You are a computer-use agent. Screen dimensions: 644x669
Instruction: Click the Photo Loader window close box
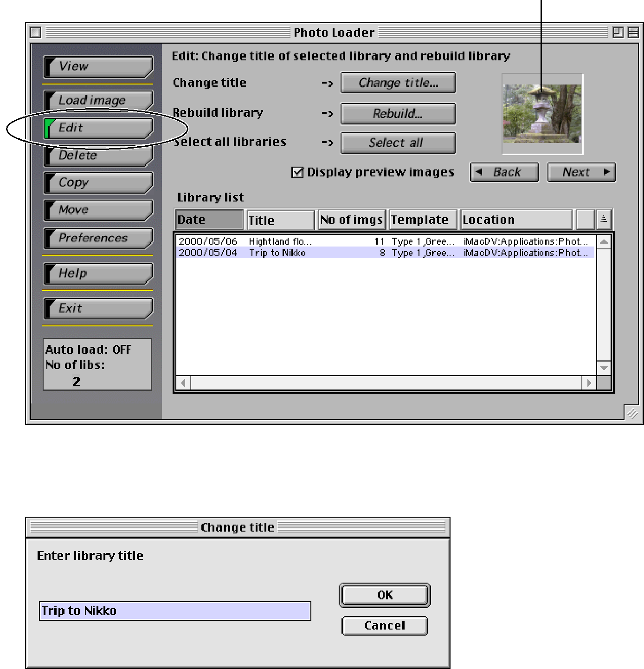point(35,33)
